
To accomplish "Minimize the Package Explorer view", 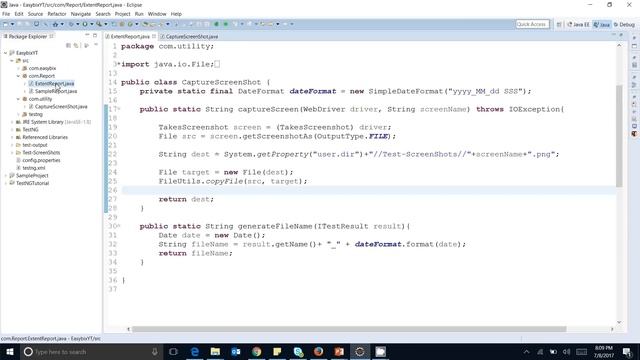I will point(87,36).
